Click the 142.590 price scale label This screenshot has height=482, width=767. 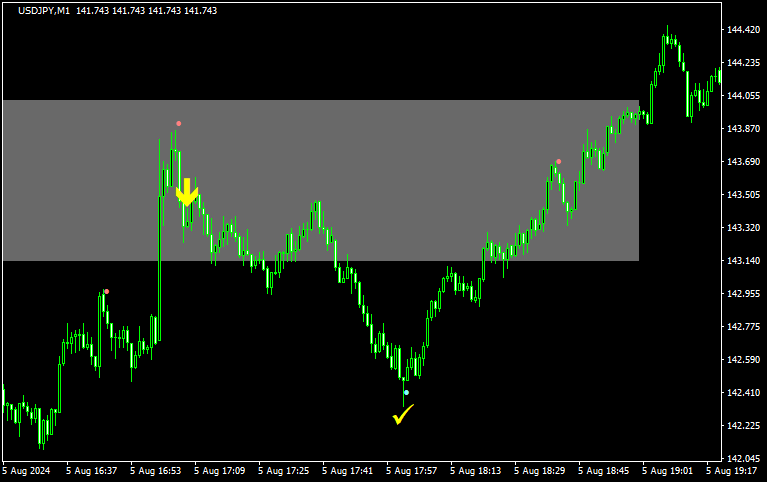[741, 360]
